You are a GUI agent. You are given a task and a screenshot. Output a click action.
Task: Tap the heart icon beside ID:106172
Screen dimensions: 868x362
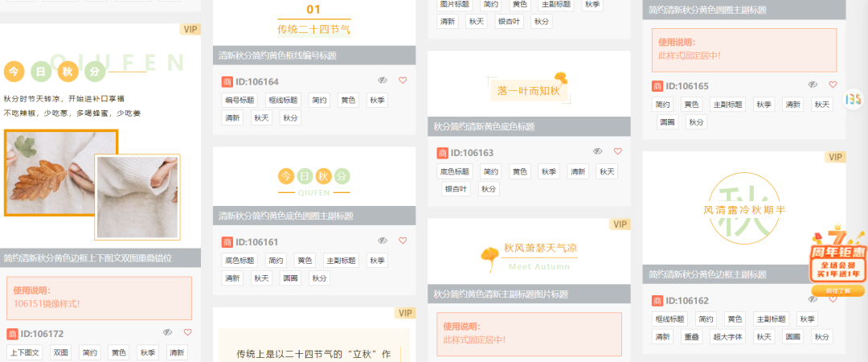(187, 332)
